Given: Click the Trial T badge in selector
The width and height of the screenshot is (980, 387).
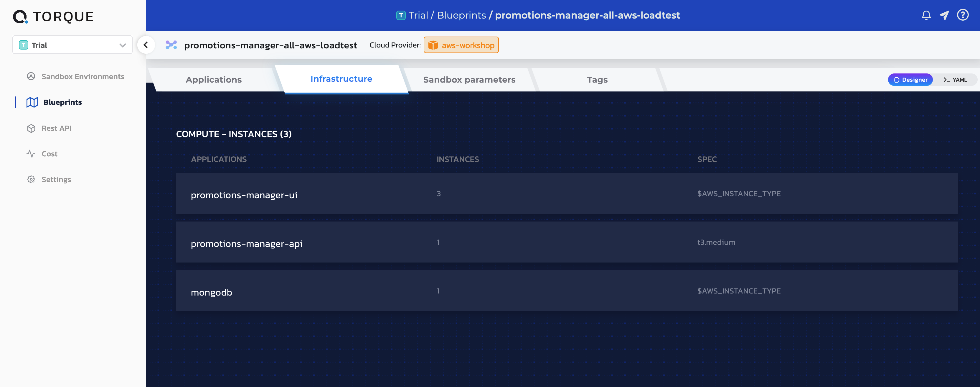Looking at the screenshot, I should pyautogui.click(x=24, y=45).
